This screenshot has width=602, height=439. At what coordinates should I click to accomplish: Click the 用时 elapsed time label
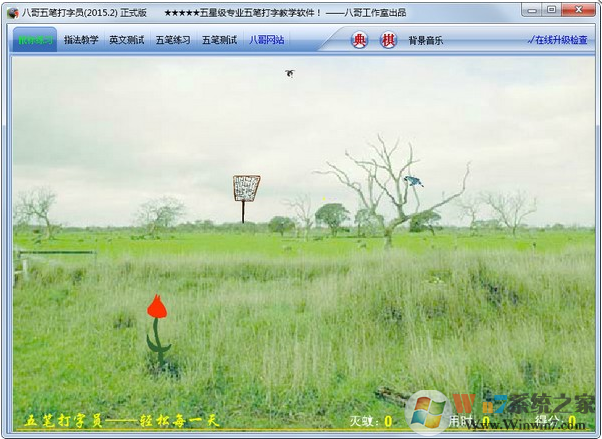[462, 421]
